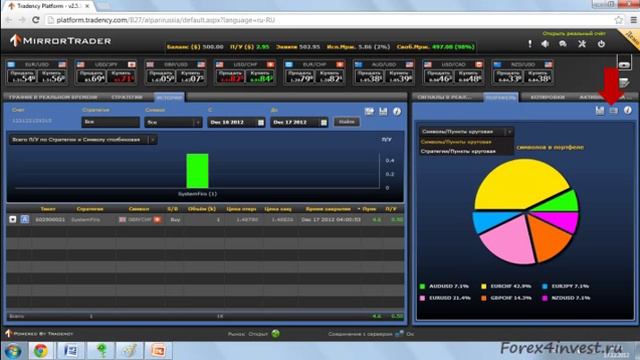This screenshot has width=640, height=360.
Task: Choose 'Стратегии/Пункты круговая' option
Action: click(458, 151)
